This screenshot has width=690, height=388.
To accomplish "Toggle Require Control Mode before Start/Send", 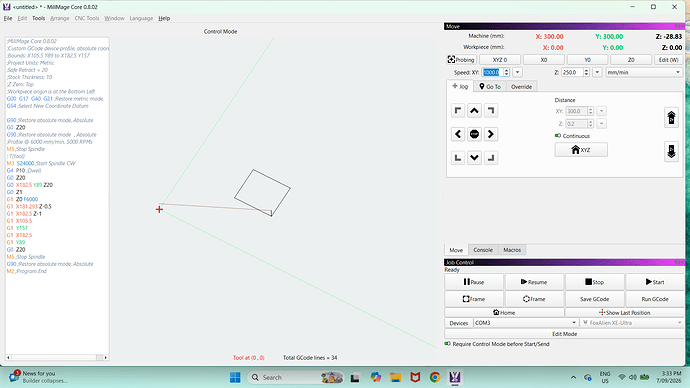I will pos(448,344).
